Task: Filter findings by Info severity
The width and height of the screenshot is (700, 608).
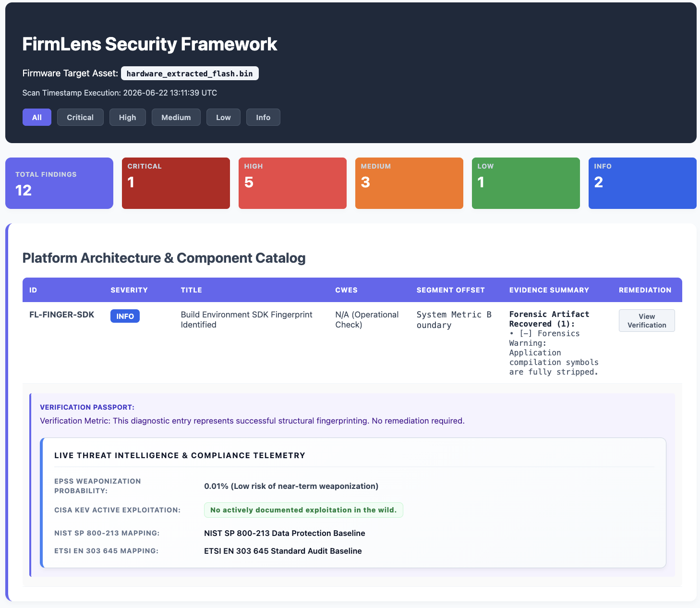Action: pos(263,117)
